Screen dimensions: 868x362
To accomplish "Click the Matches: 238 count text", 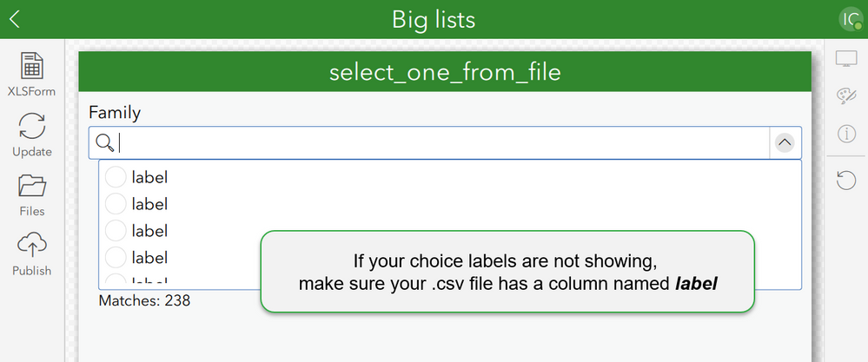I will [x=144, y=301].
